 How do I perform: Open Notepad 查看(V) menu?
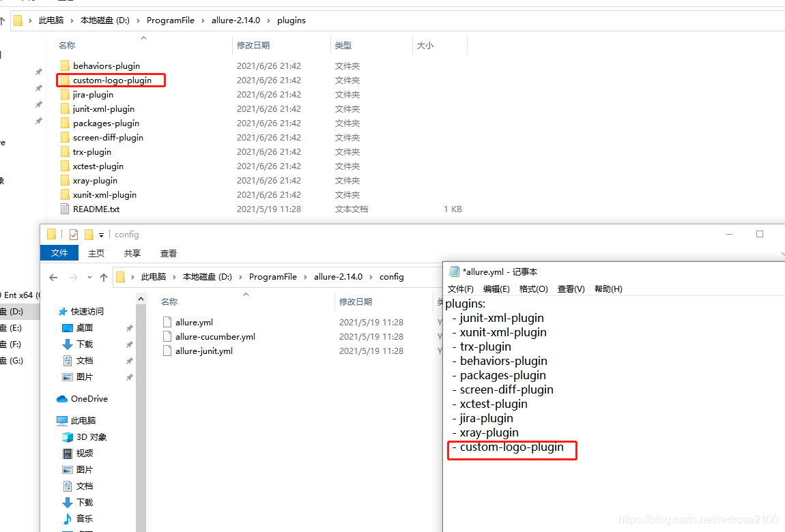tap(571, 289)
